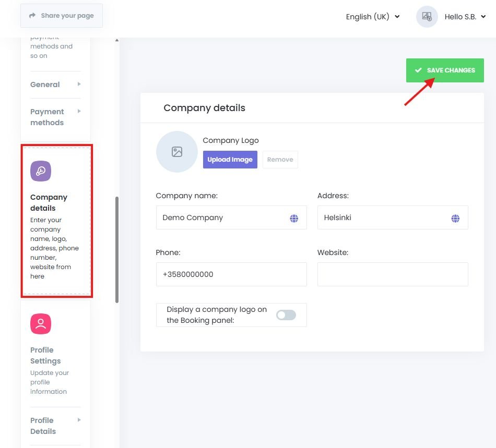The width and height of the screenshot is (496, 448).
Task: Expand the Profile Details section
Action: [x=55, y=426]
